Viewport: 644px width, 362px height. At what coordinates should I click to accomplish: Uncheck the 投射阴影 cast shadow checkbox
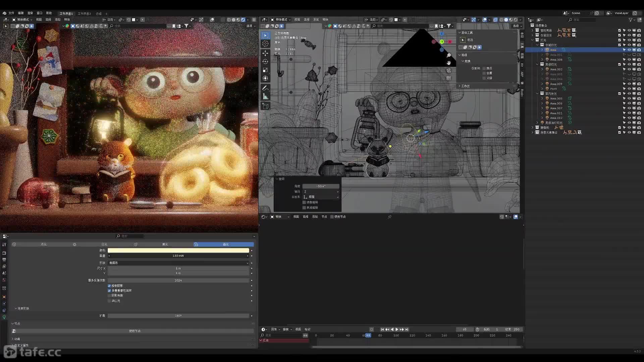pyautogui.click(x=109, y=286)
